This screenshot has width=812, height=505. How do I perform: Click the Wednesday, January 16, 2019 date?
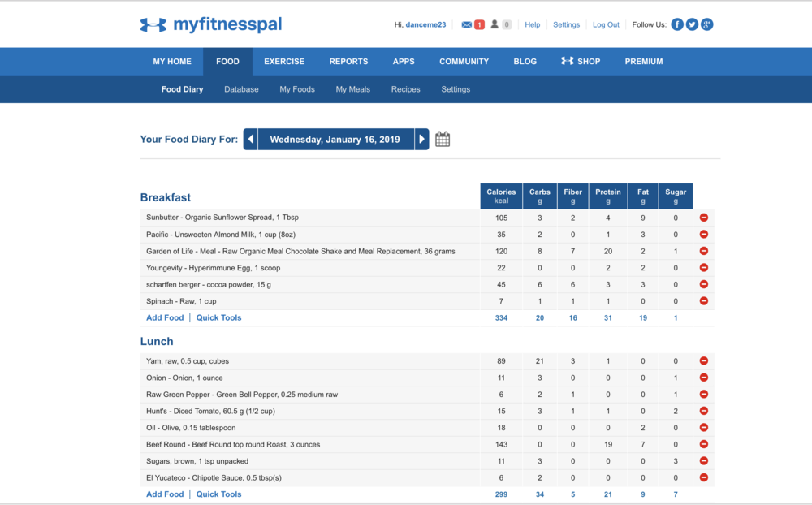click(335, 140)
